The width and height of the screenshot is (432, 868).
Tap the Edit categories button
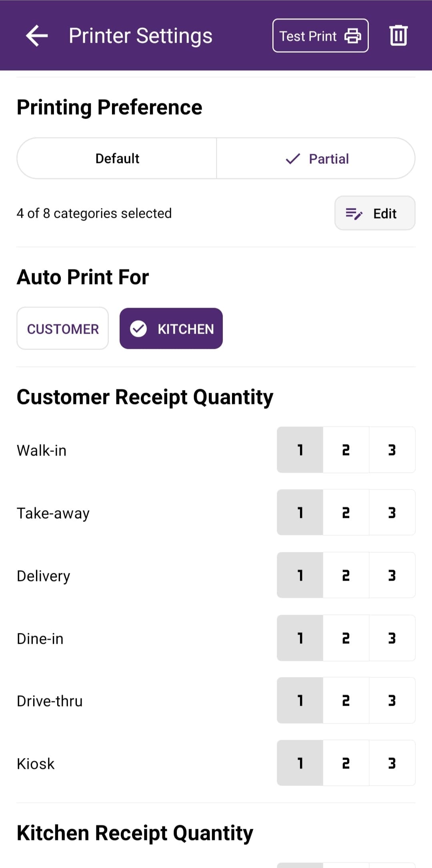point(375,213)
